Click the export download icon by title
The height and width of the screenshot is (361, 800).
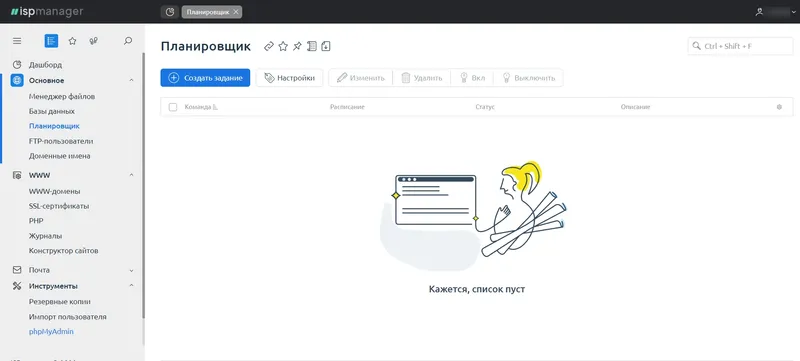(326, 46)
